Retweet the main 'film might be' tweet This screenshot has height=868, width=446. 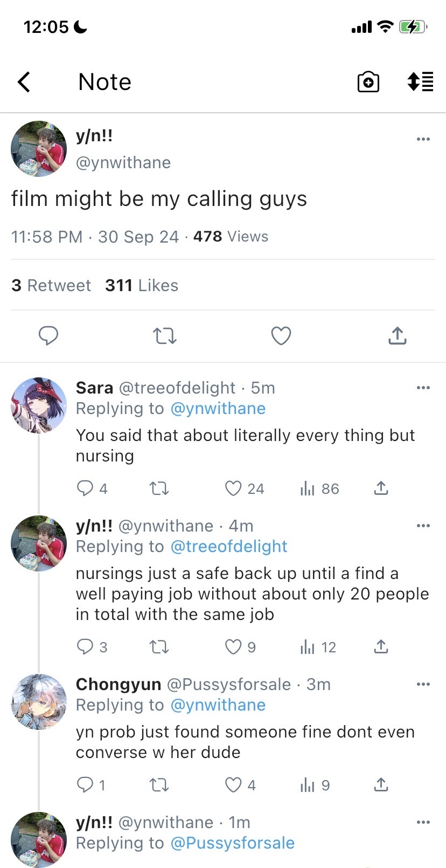tap(165, 335)
